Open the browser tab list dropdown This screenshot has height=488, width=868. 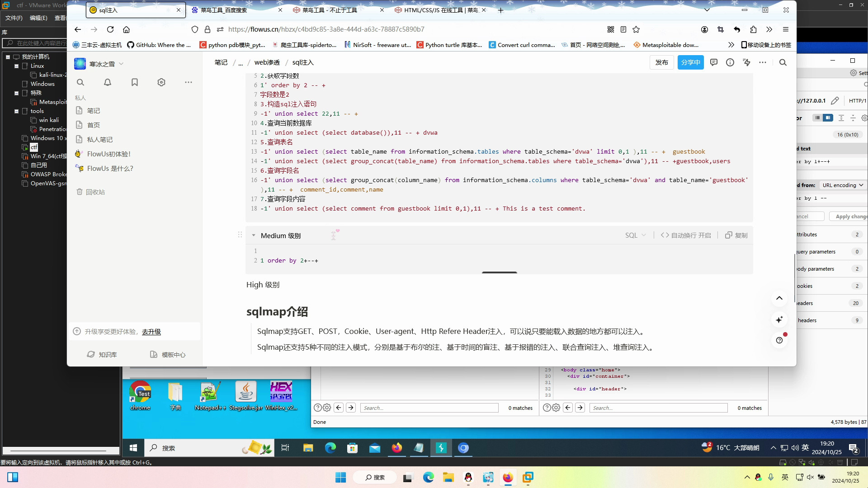tap(707, 10)
